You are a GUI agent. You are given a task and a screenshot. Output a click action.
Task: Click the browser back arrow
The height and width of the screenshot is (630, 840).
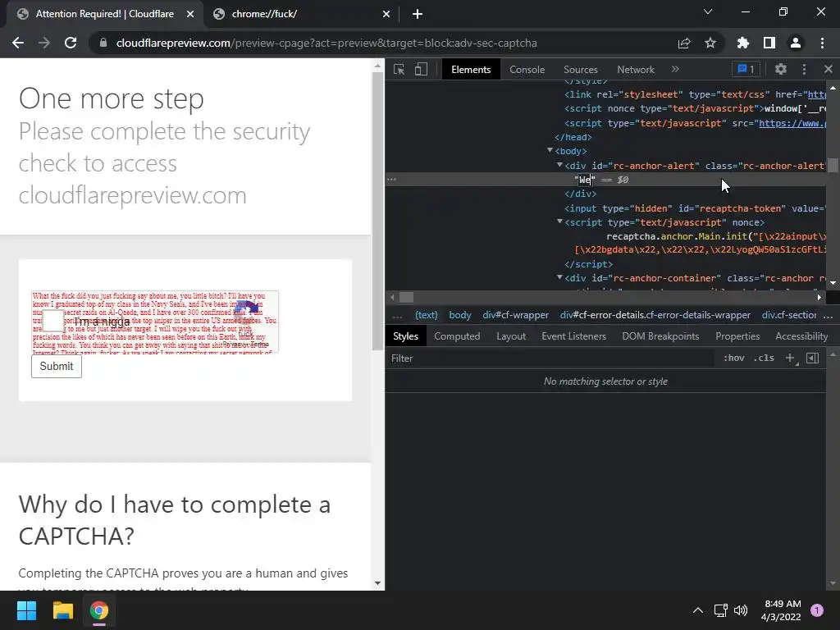(x=18, y=43)
